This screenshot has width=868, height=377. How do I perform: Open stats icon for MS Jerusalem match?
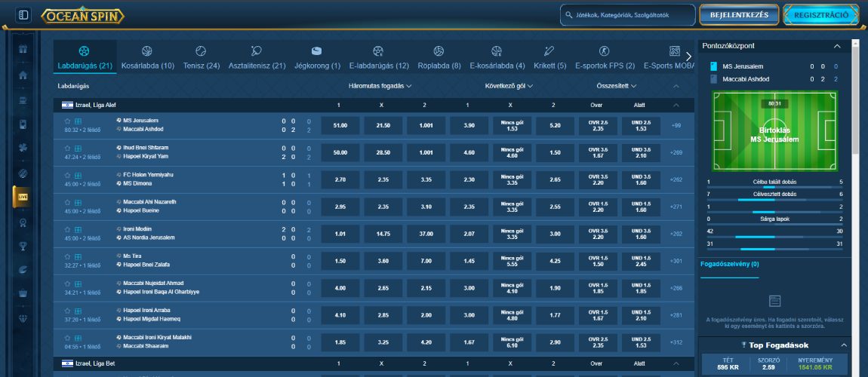[78, 121]
